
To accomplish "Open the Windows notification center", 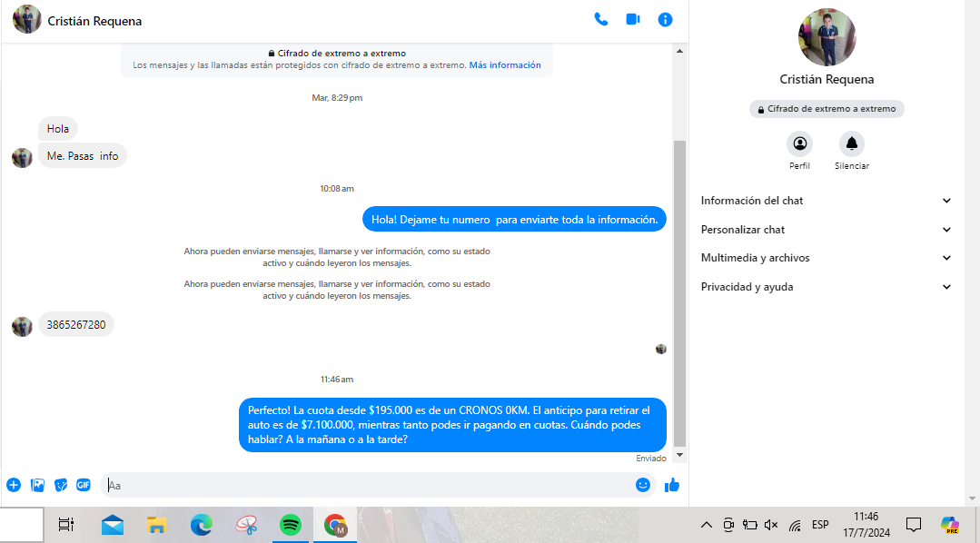I will (x=913, y=525).
